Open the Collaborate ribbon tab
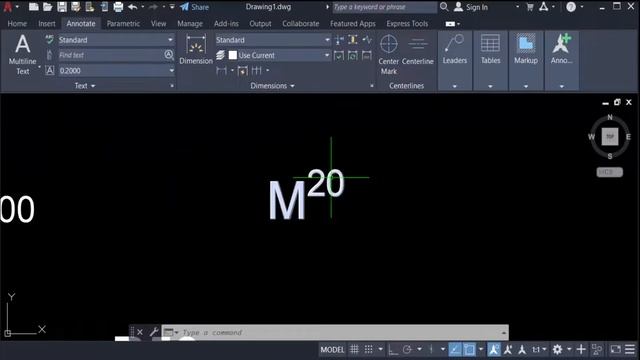The width and height of the screenshot is (640, 360). point(300,24)
